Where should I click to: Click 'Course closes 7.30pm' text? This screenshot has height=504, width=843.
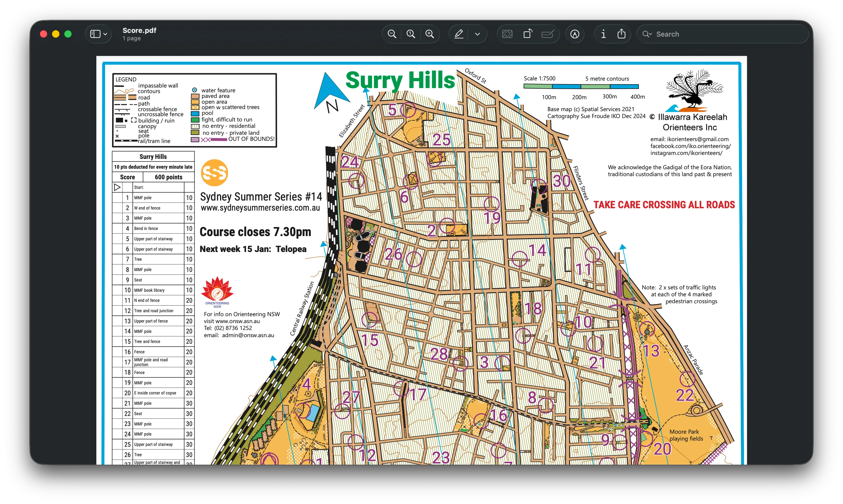tap(255, 232)
